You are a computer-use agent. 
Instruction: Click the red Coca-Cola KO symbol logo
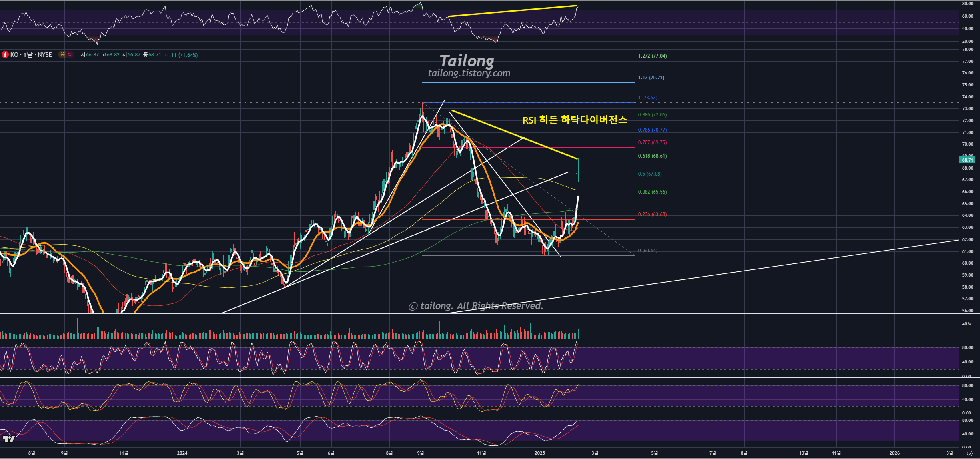5,54
